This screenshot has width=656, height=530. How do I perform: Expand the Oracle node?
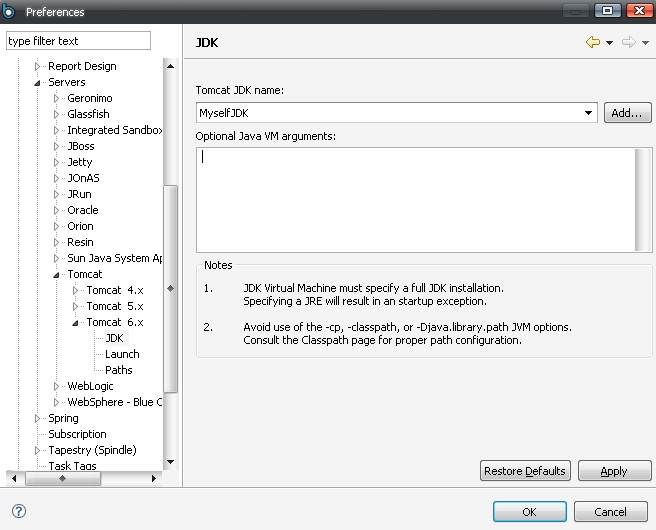tap(56, 210)
